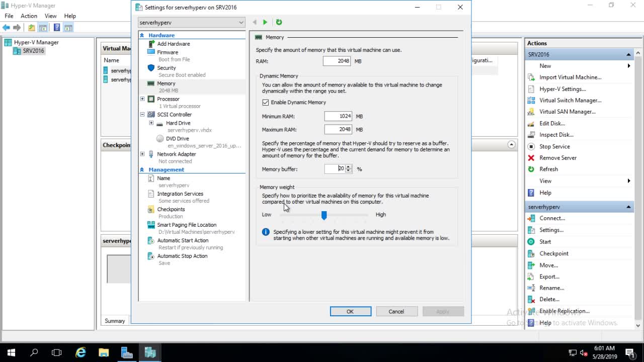Click the red Delete icon in Actions pane
This screenshot has height=362, width=644.
[x=531, y=299]
